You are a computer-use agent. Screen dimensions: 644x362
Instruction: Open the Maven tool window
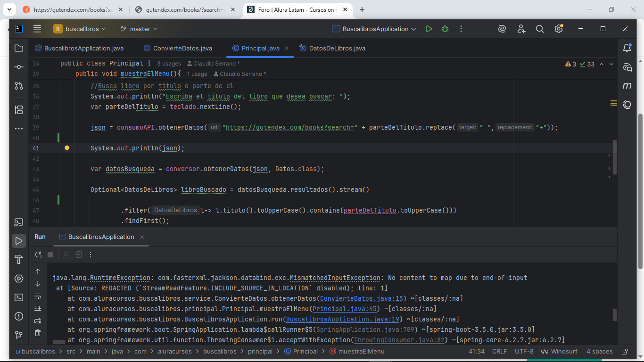click(627, 86)
